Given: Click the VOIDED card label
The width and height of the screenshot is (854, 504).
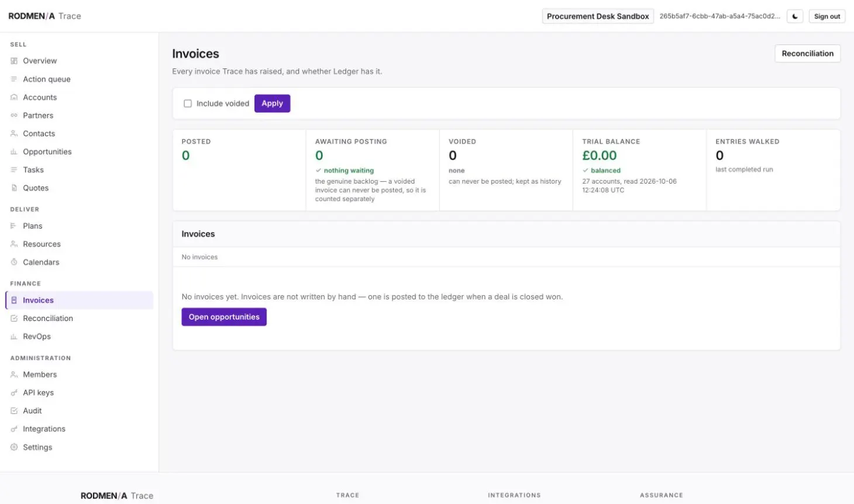Looking at the screenshot, I should (462, 141).
